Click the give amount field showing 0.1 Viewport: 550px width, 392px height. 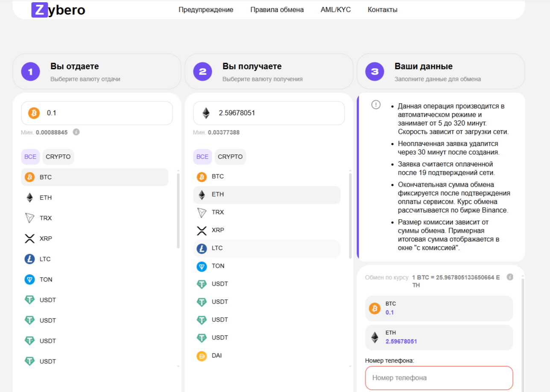[x=107, y=113]
